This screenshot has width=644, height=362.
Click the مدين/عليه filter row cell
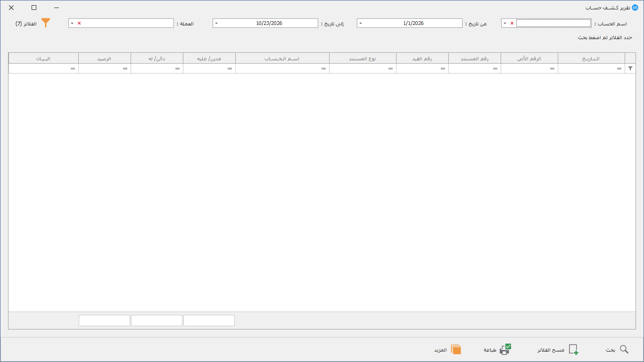[209, 69]
